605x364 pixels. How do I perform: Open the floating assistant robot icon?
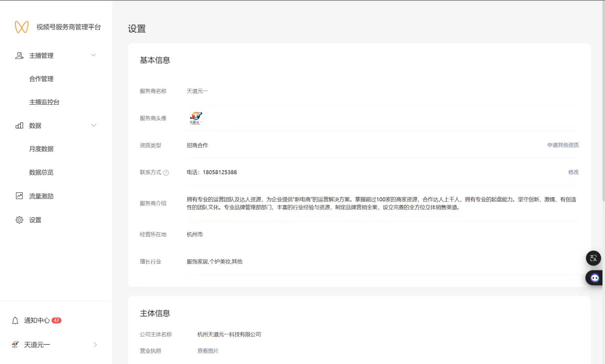(x=594, y=278)
